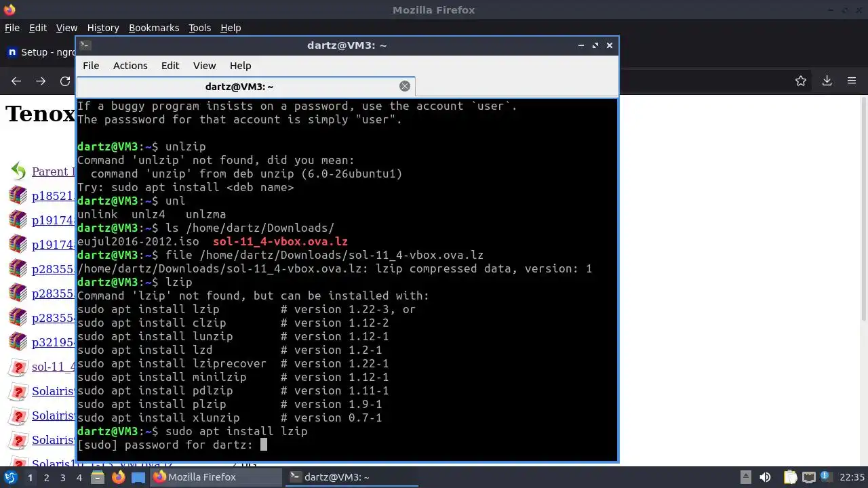This screenshot has width=868, height=488.
Task: Reload the page in Firefox
Action: [65, 81]
